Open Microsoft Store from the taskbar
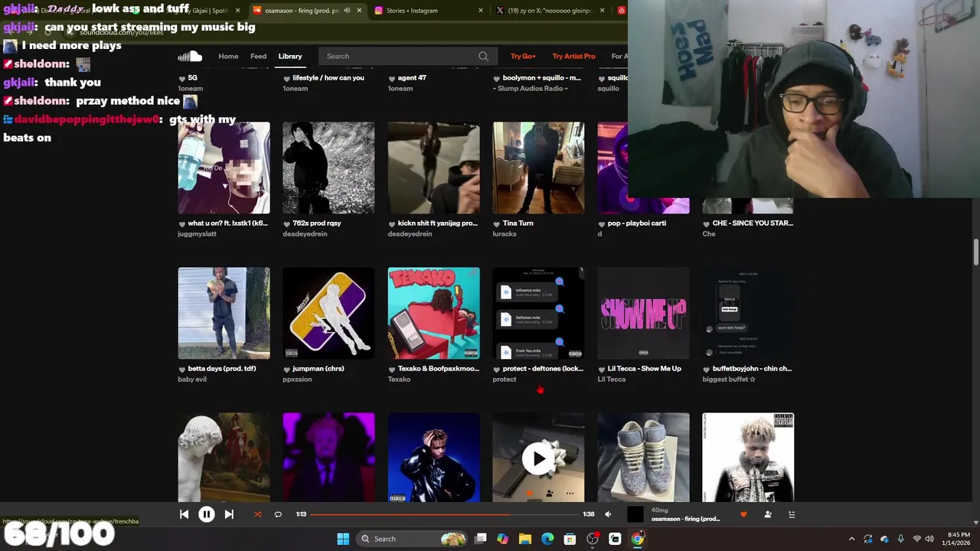 (x=570, y=539)
